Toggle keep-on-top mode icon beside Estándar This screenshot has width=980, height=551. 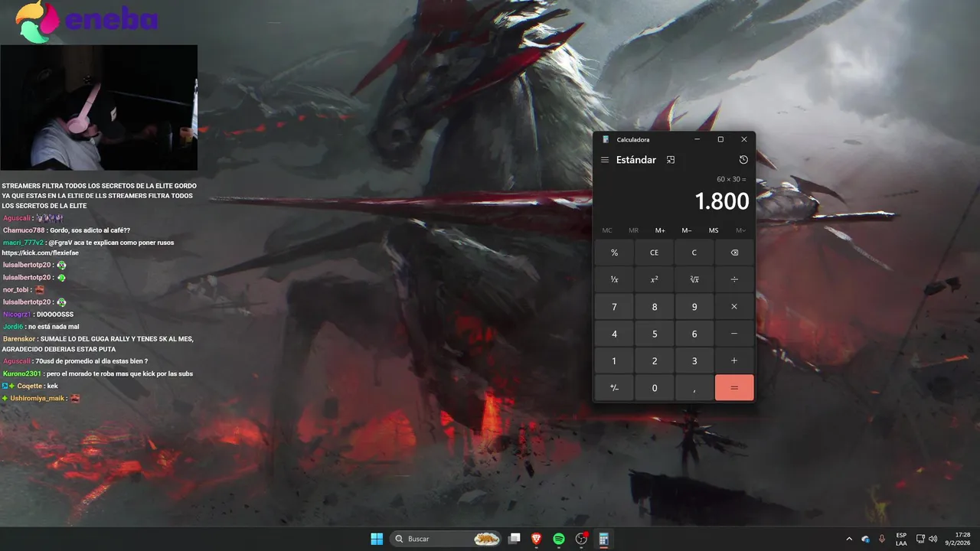click(x=671, y=160)
